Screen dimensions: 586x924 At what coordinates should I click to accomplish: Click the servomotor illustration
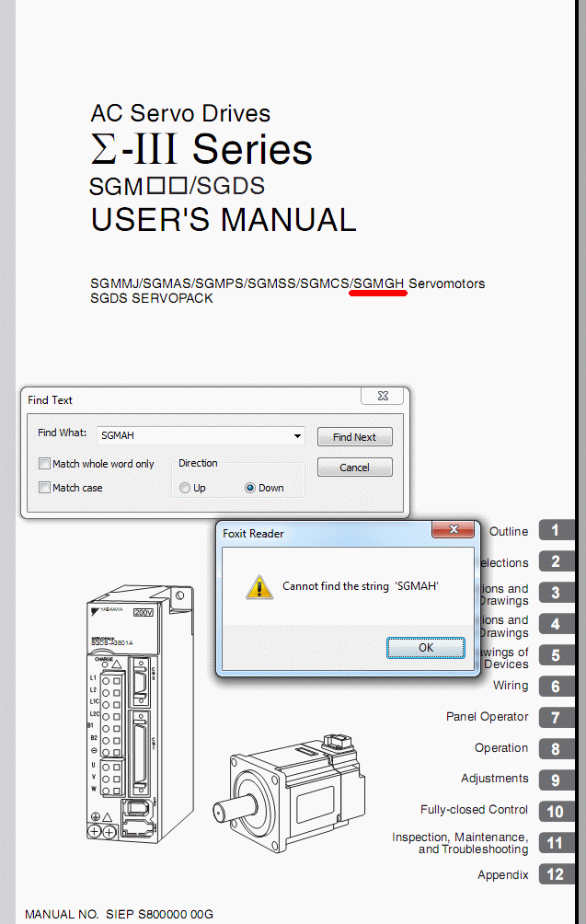click(x=290, y=792)
